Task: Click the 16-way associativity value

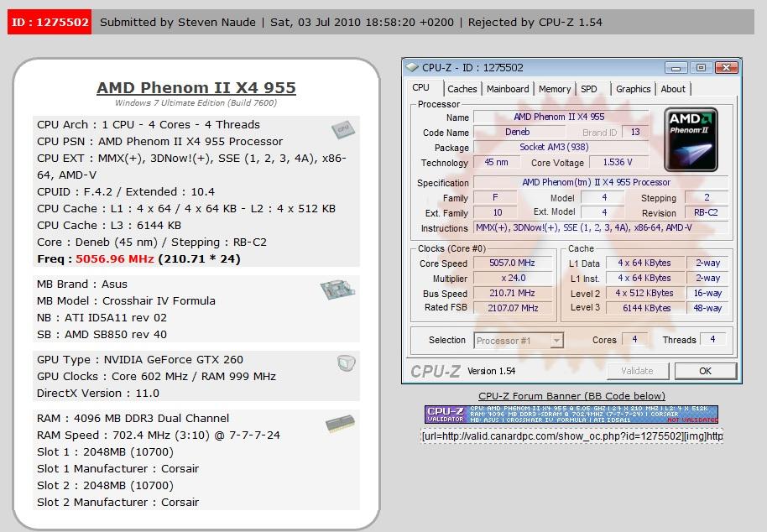Action: coord(707,294)
